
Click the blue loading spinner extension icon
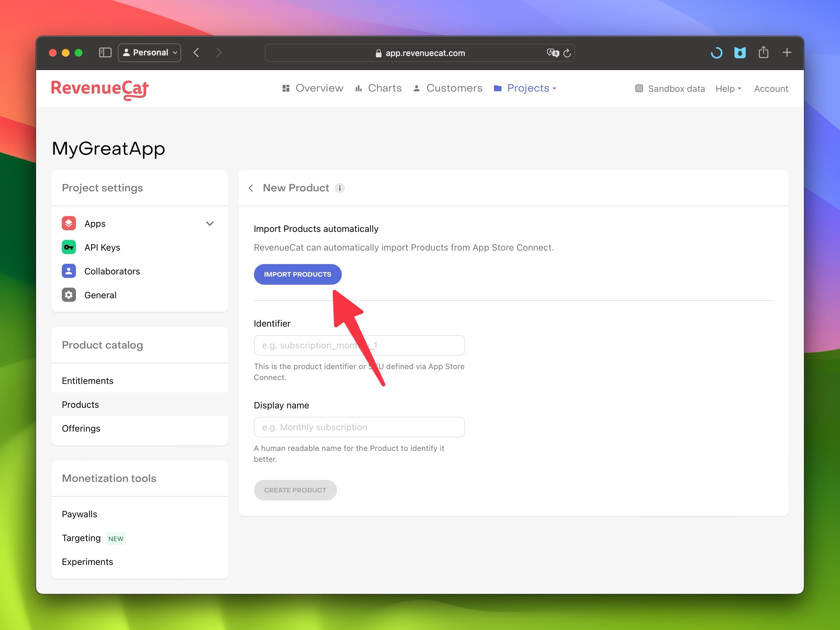[716, 52]
